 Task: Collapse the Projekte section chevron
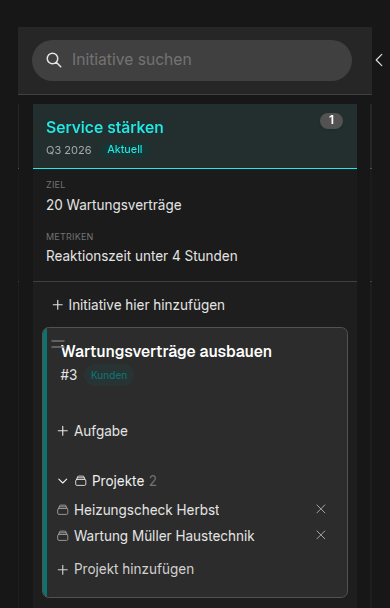[62, 481]
